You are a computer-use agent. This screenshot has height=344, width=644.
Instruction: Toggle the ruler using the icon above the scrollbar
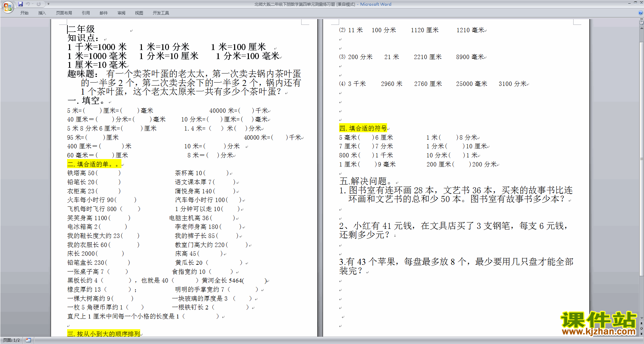click(642, 23)
